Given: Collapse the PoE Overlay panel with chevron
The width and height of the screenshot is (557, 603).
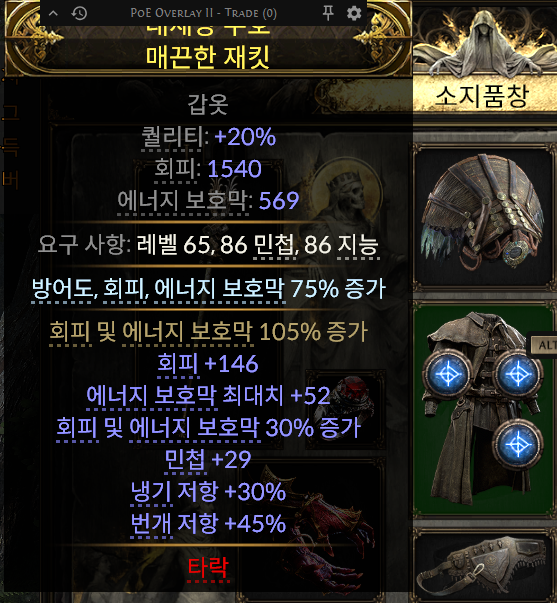Looking at the screenshot, I should point(53,13).
